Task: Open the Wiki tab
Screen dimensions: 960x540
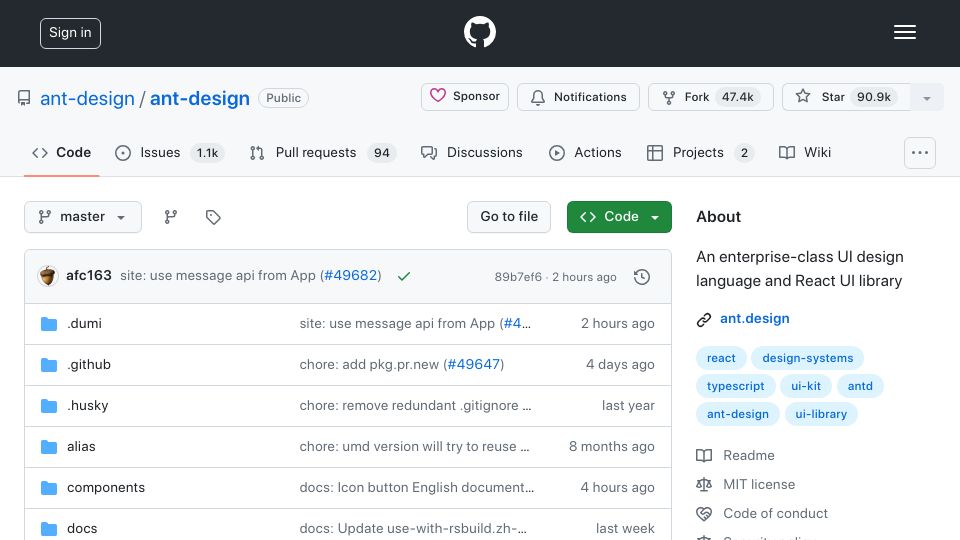Action: [x=804, y=152]
